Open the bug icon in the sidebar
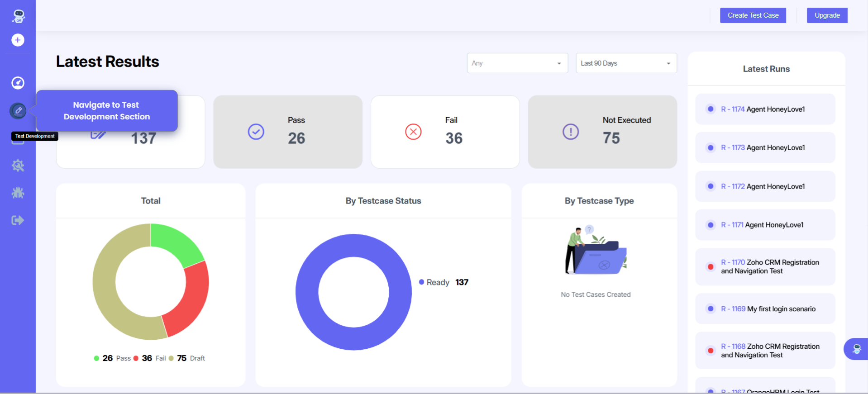Viewport: 868px width, 394px height. coord(18,193)
